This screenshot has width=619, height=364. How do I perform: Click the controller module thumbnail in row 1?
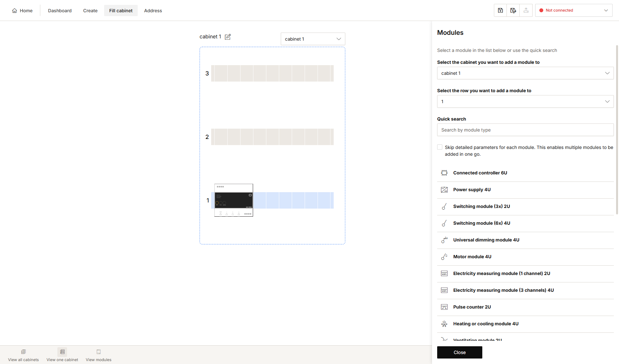click(234, 200)
